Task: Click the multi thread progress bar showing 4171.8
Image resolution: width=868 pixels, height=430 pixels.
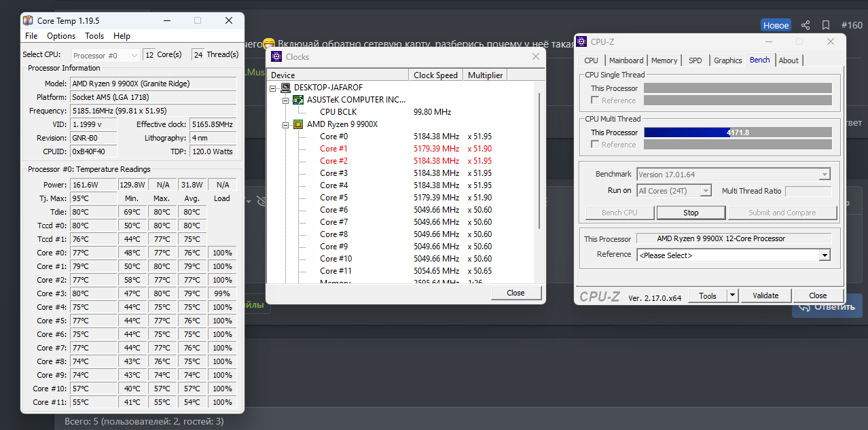Action: tap(738, 132)
